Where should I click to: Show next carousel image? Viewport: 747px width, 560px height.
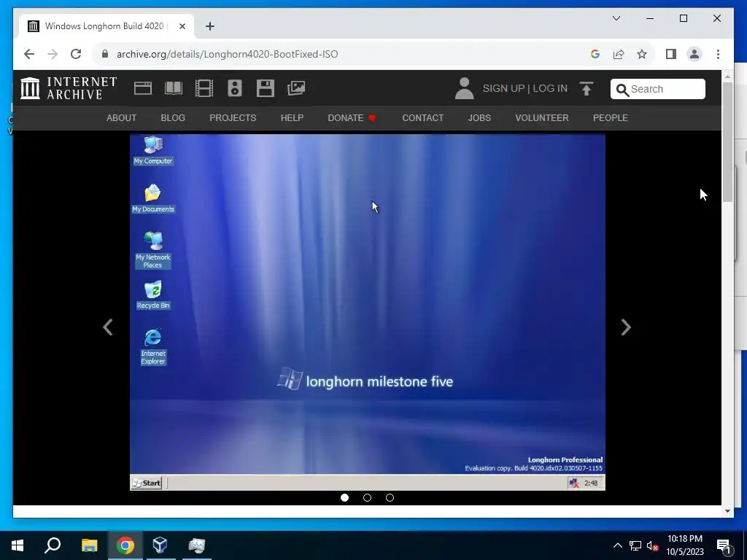click(626, 327)
